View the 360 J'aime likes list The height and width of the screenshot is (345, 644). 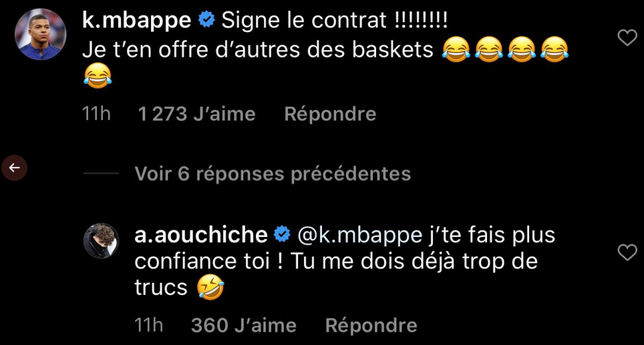pos(243,325)
